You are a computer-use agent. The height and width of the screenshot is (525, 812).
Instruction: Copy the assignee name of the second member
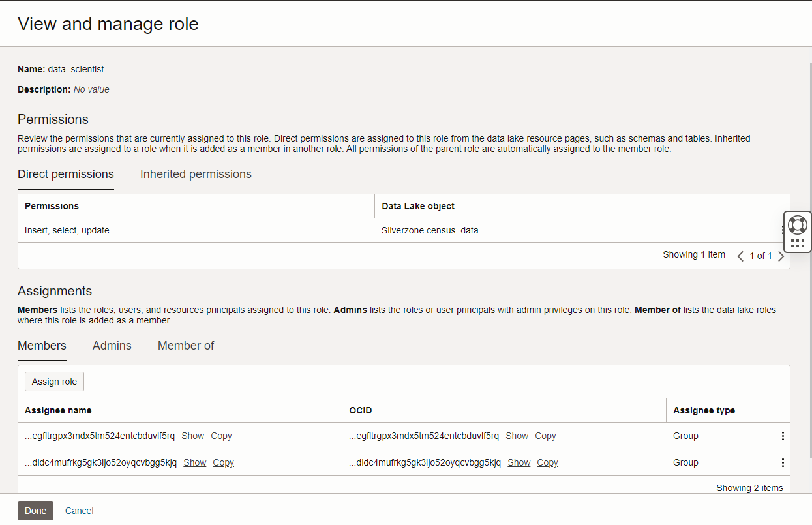pos(223,462)
